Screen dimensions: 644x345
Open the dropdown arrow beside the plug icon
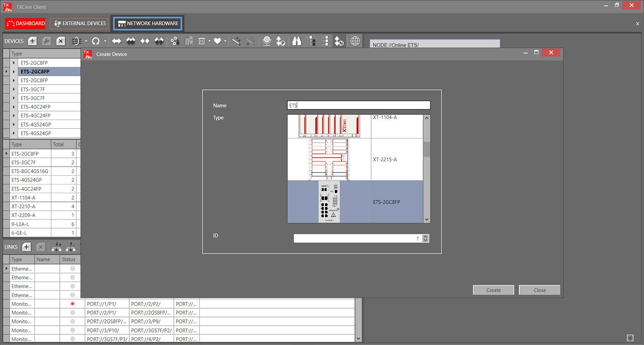point(86,41)
